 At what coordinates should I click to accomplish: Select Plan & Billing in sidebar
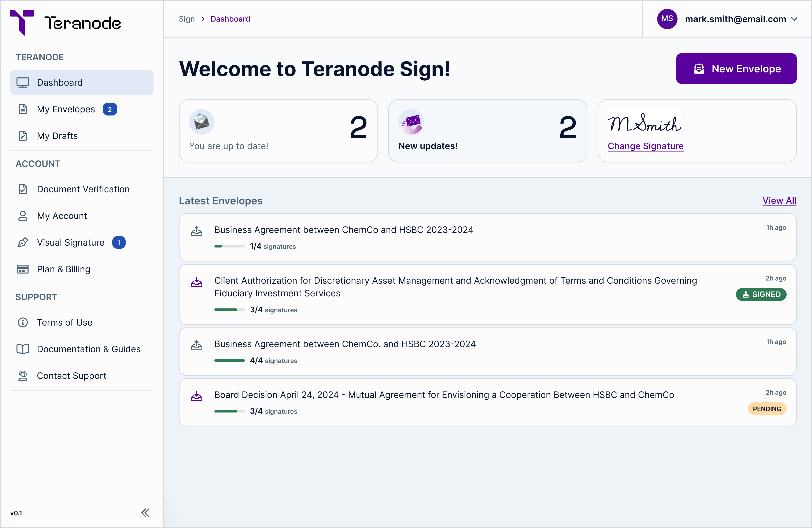(63, 269)
